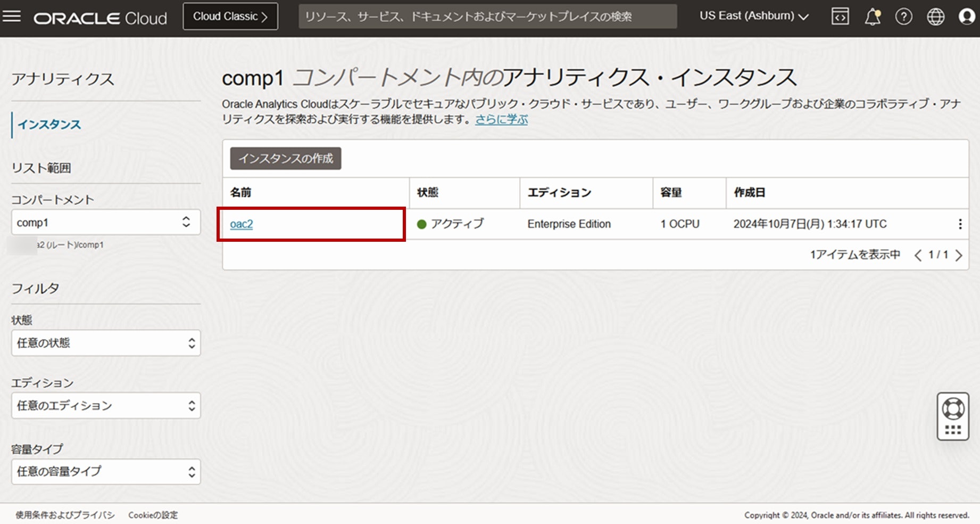Viewport: 980px width, 524px height.
Task: Click the さらに学ぶ link
Action: click(501, 119)
